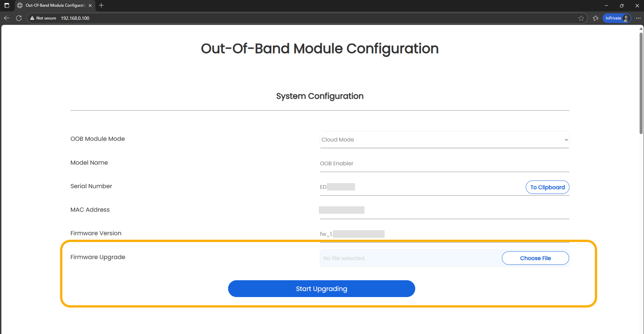Open browser favorites list icon
644x334 pixels.
[596, 18]
